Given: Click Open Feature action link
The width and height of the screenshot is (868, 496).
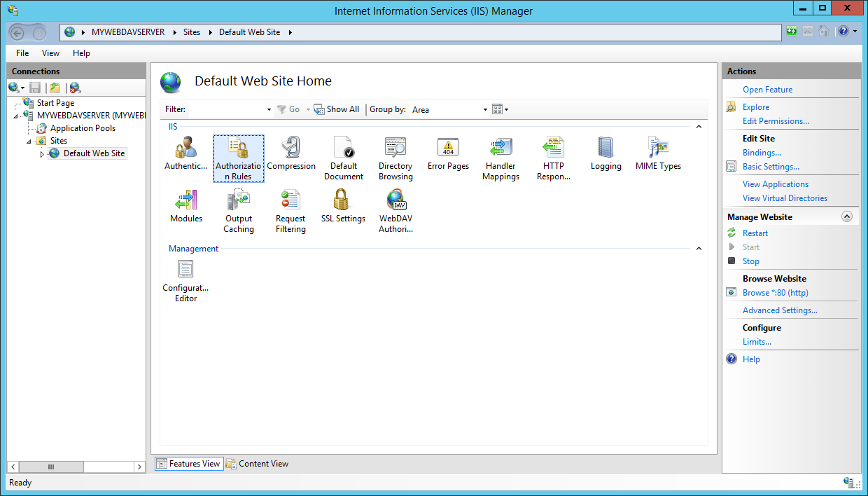Looking at the screenshot, I should click(767, 90).
